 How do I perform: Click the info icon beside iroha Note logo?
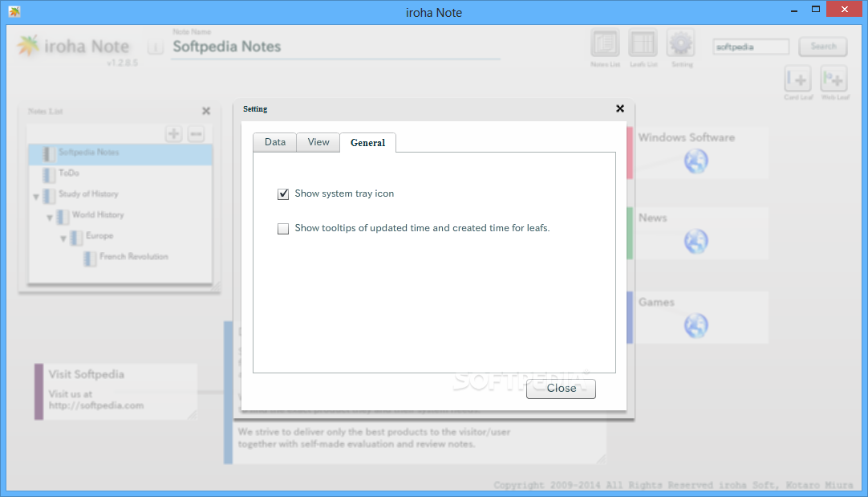(156, 47)
